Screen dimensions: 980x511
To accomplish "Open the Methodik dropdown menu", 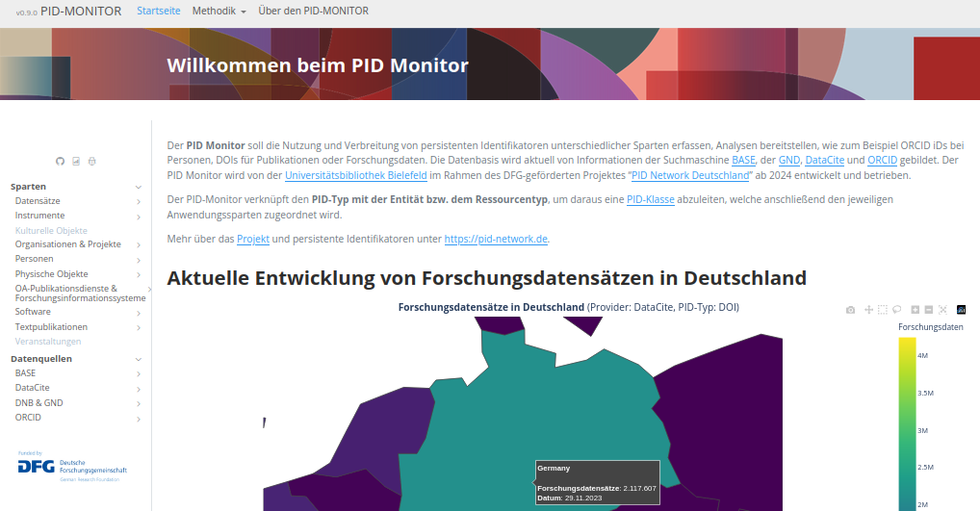I will click(x=219, y=11).
